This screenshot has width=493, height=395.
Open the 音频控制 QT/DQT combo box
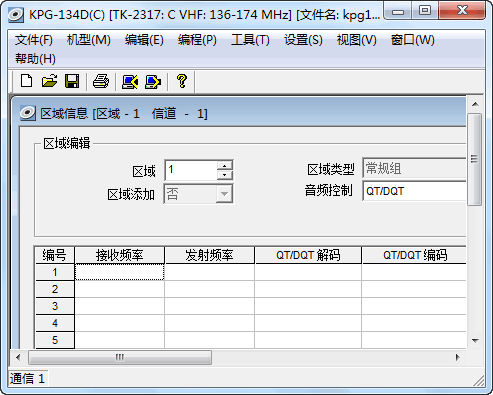point(414,191)
